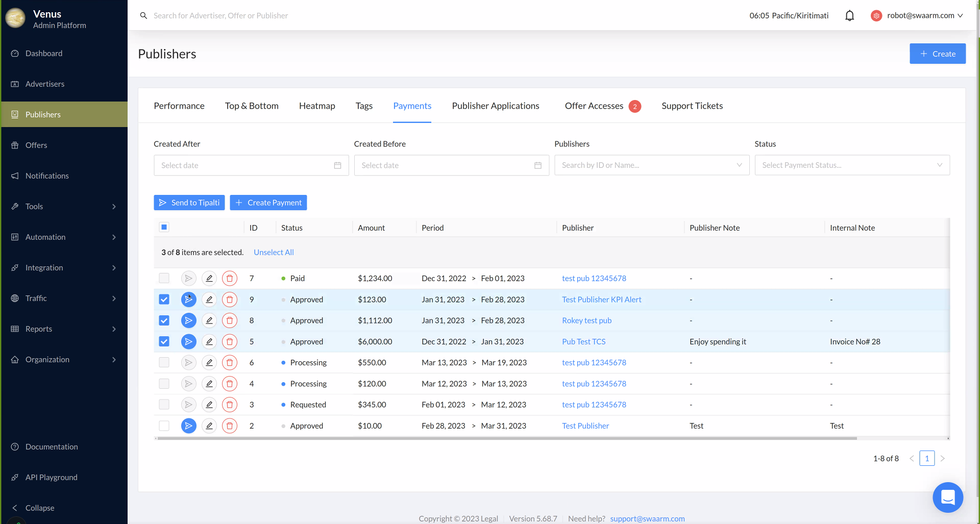Click the Unselect All link
Image resolution: width=980 pixels, height=524 pixels.
(x=274, y=253)
